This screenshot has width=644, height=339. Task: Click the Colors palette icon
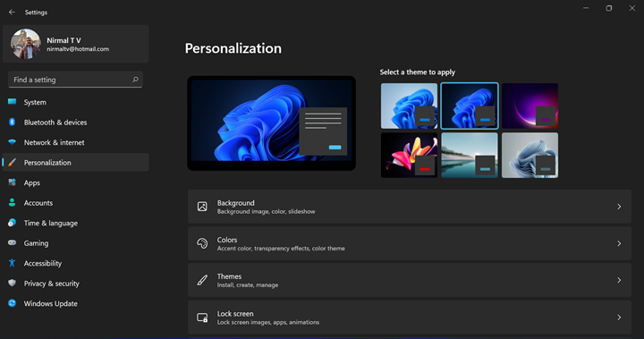point(202,243)
